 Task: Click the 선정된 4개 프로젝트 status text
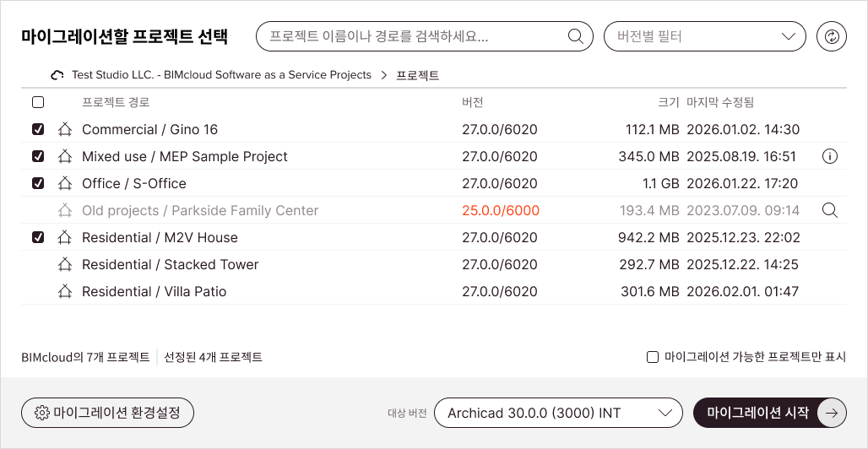pos(213,357)
